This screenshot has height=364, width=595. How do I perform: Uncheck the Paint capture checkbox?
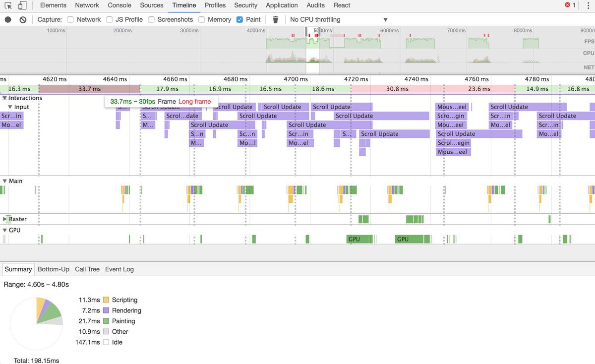click(x=240, y=19)
